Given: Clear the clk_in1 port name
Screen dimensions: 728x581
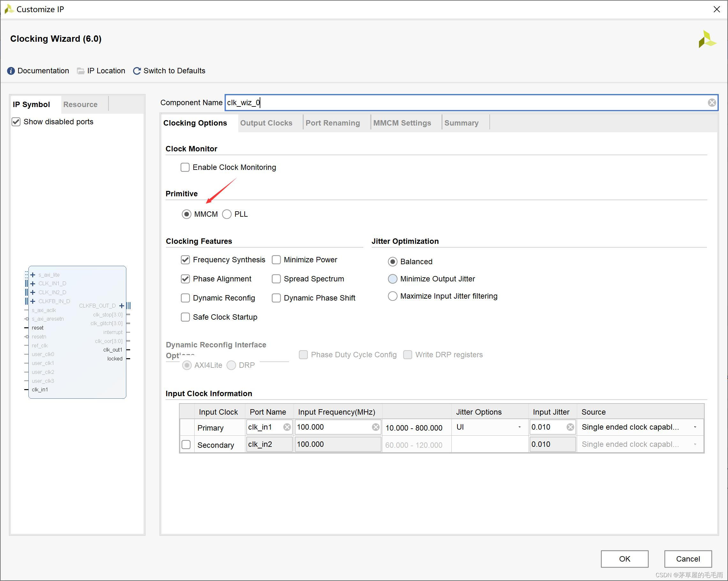Looking at the screenshot, I should [287, 427].
